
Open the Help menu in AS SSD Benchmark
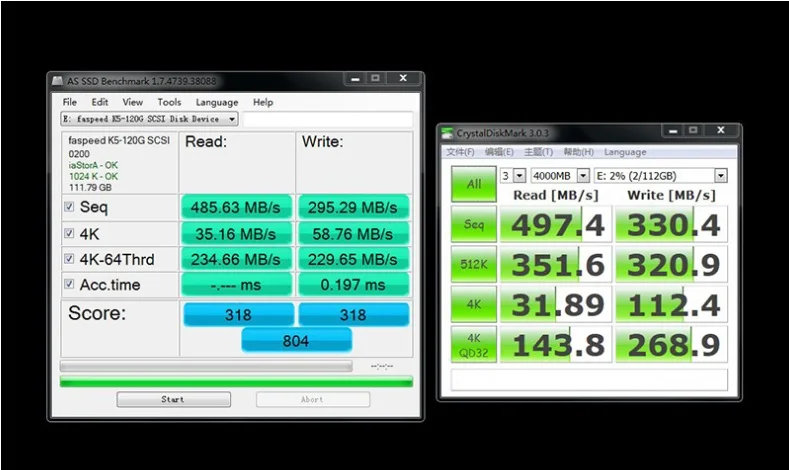pos(263,102)
